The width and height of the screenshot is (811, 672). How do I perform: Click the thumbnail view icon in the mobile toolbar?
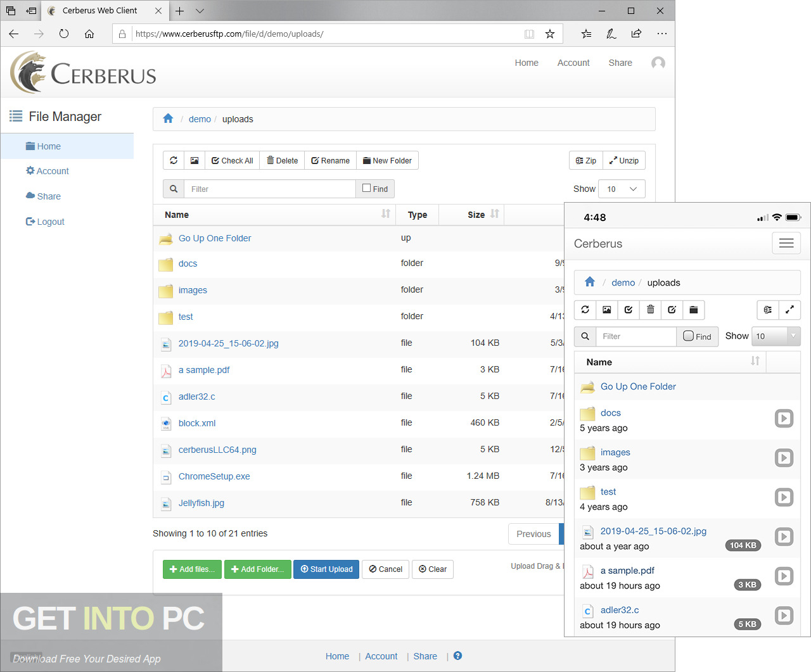click(x=607, y=310)
